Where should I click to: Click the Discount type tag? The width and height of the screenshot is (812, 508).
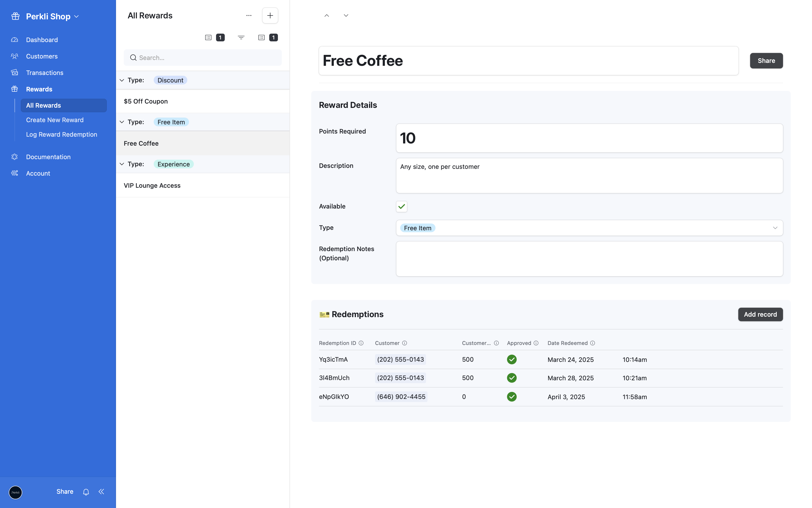tap(170, 80)
